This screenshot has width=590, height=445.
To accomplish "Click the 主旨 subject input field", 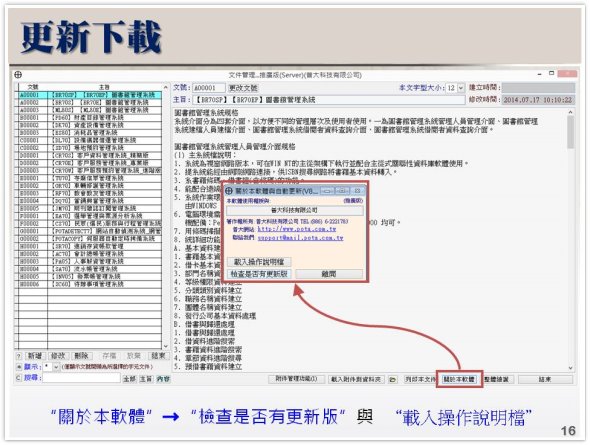I will click(329, 100).
